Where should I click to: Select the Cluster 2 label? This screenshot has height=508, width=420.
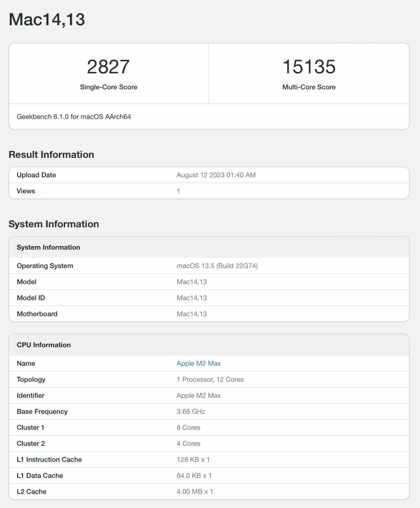tap(31, 443)
